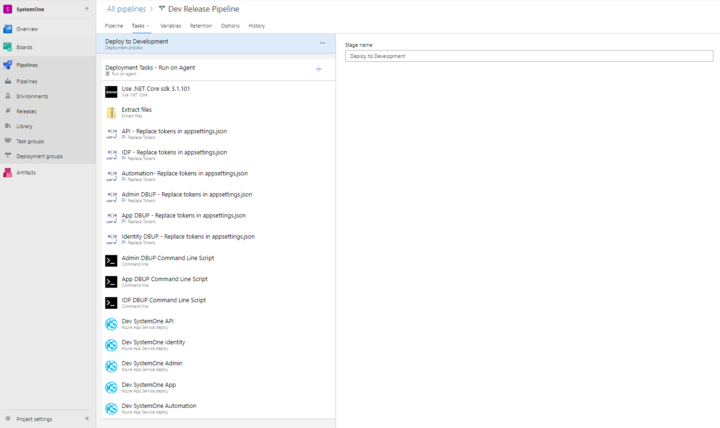
Task: Open Deploy to Development ellipsis menu
Action: [322, 43]
